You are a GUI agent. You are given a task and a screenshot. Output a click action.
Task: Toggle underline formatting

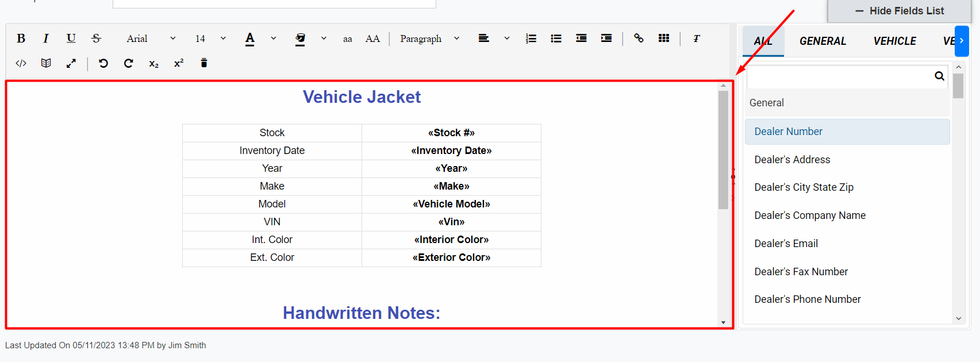pyautogui.click(x=71, y=38)
